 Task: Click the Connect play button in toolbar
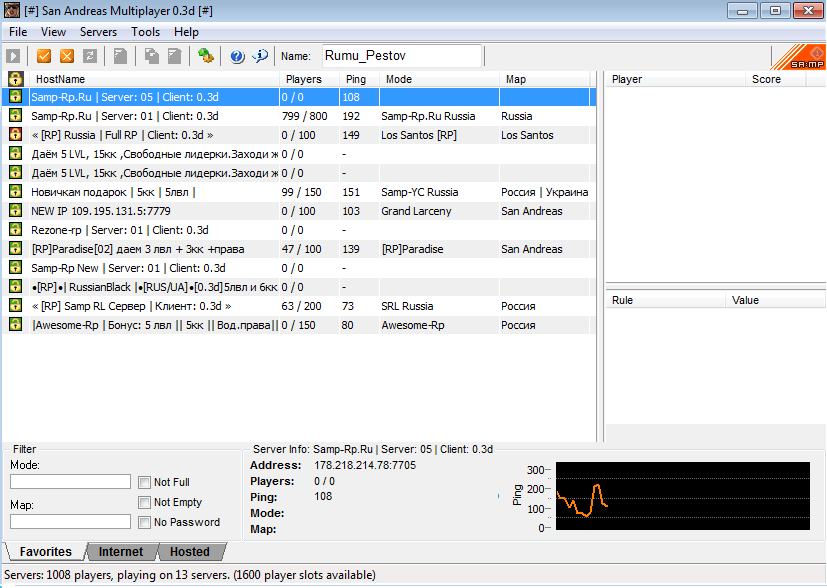pyautogui.click(x=15, y=56)
